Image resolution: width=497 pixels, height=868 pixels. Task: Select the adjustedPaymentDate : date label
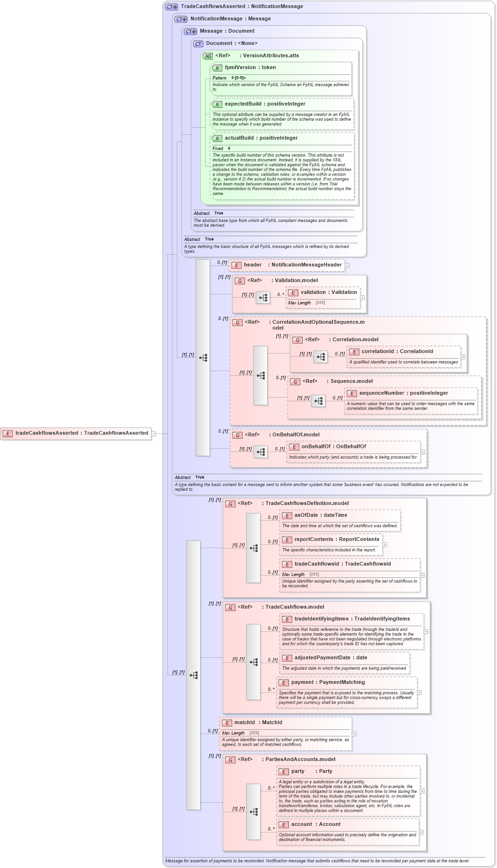click(331, 658)
